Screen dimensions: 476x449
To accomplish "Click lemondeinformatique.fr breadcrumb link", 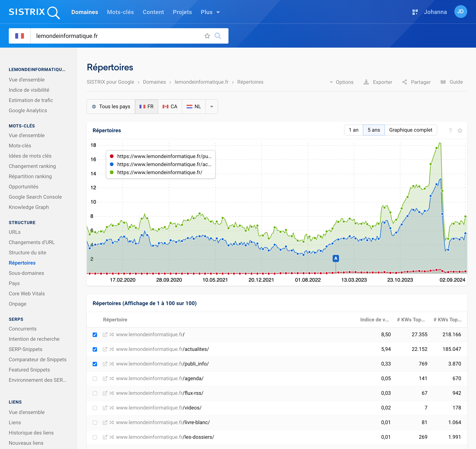I will [x=201, y=82].
